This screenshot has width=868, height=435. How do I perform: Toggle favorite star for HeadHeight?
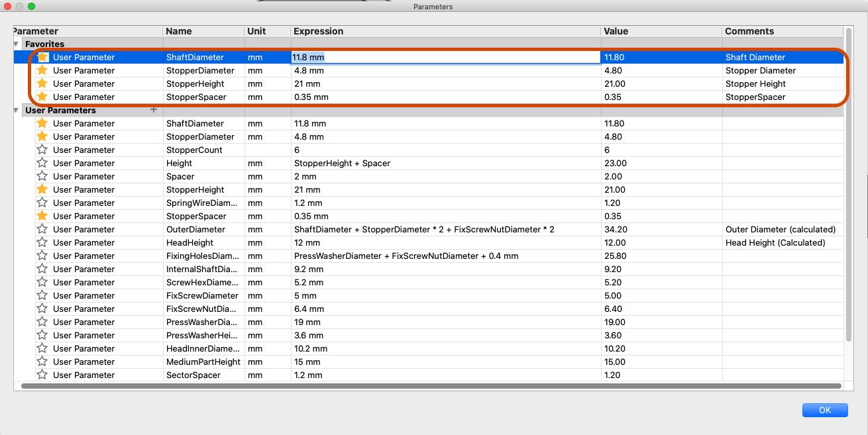pyautogui.click(x=42, y=242)
